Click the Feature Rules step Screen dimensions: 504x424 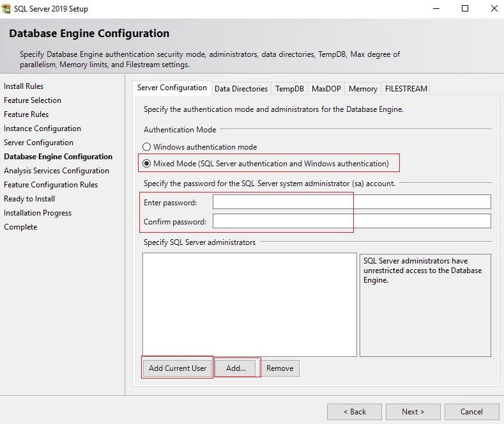point(26,114)
